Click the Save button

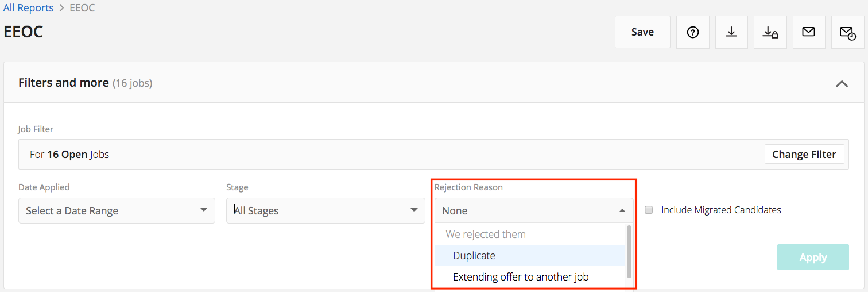pyautogui.click(x=642, y=32)
